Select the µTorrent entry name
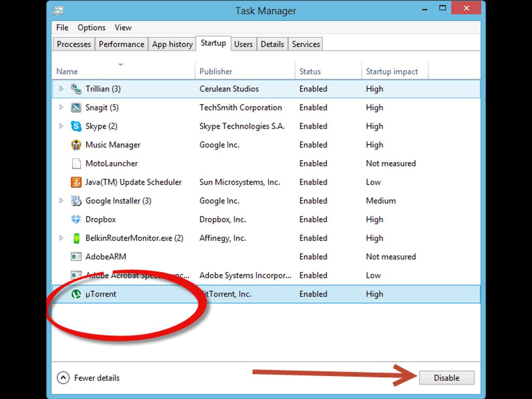This screenshot has width=532, height=399. [x=101, y=294]
